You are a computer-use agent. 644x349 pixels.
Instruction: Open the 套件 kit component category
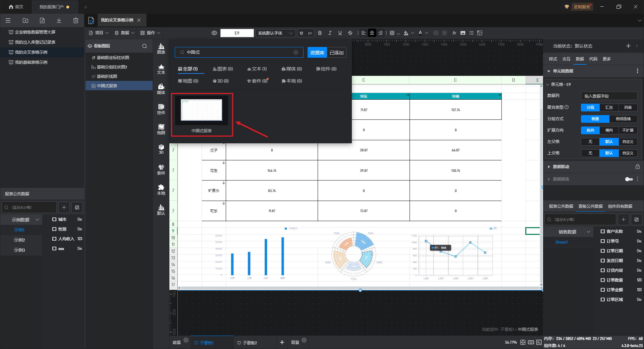click(161, 170)
